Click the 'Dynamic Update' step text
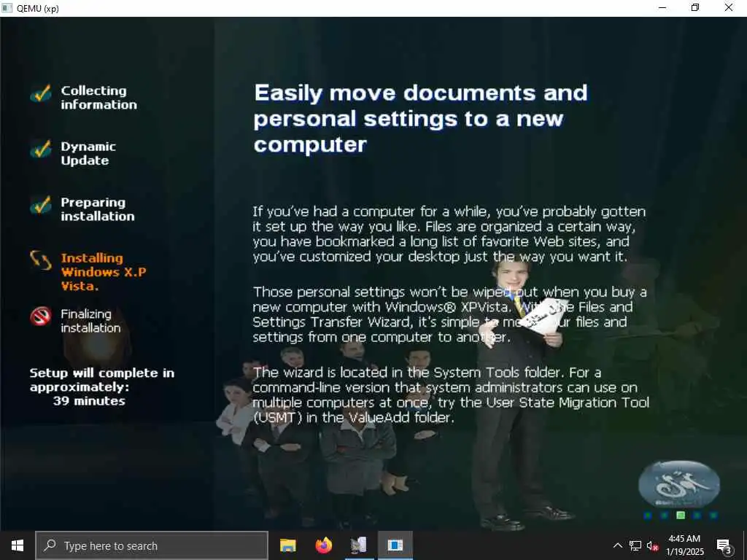Viewport: 747px width, 560px height. [88, 153]
